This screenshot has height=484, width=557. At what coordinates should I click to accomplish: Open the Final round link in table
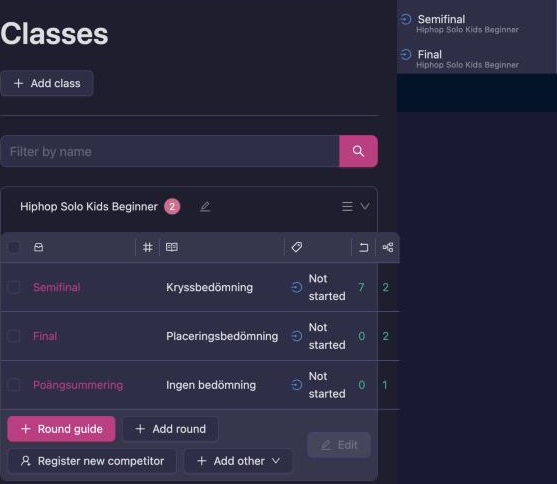point(45,336)
